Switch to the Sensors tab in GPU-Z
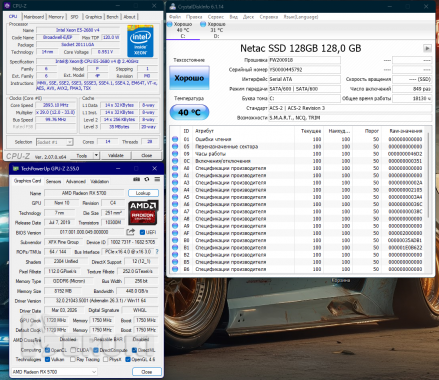Screen dimensions: 439x380 point(53,181)
